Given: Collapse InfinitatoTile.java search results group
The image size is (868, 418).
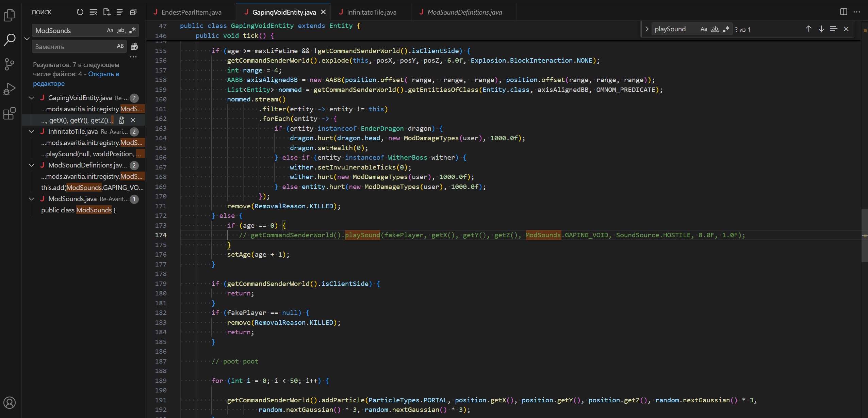Looking at the screenshot, I should point(32,132).
